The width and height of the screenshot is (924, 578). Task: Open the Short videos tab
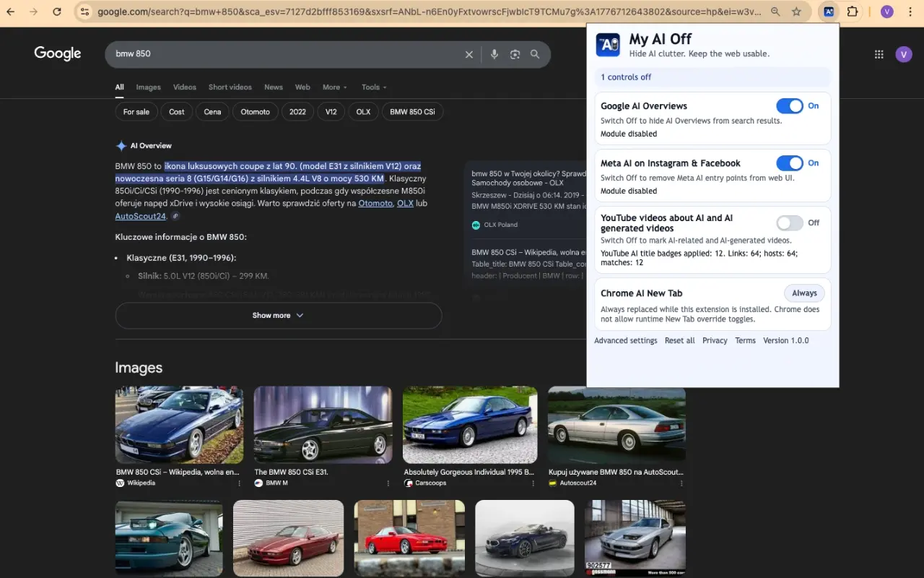(x=230, y=87)
